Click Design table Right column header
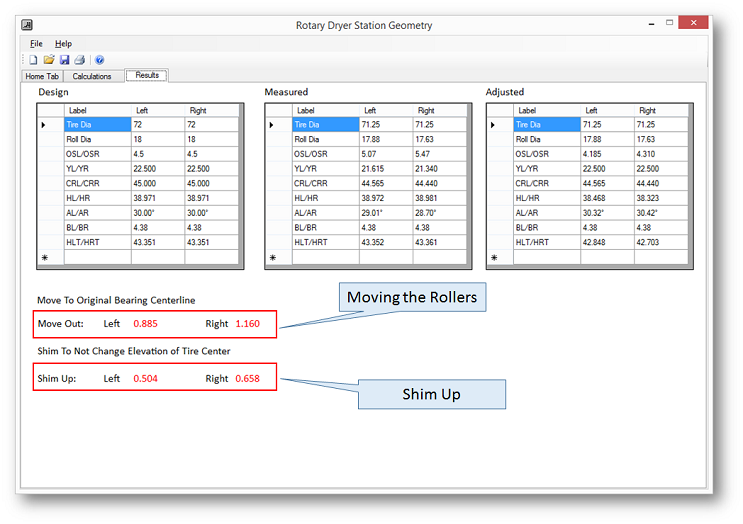Screen dimensions: 743x524 (x=211, y=110)
